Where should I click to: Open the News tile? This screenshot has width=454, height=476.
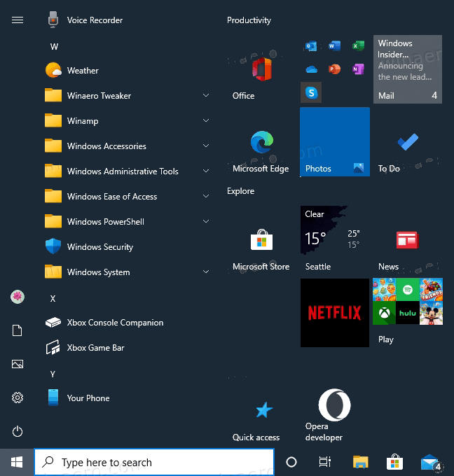408,240
